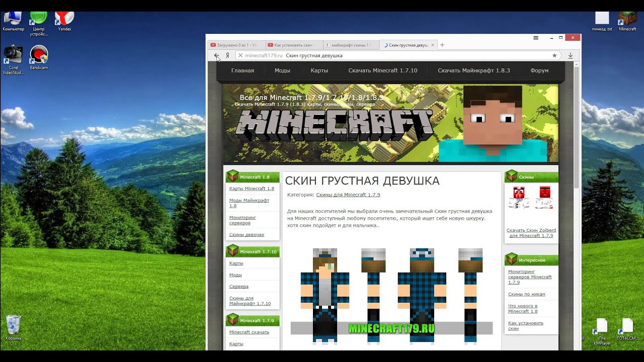Viewport: 644px width, 362px height.
Task: Go back with the browser back arrow
Action: pos(216,55)
